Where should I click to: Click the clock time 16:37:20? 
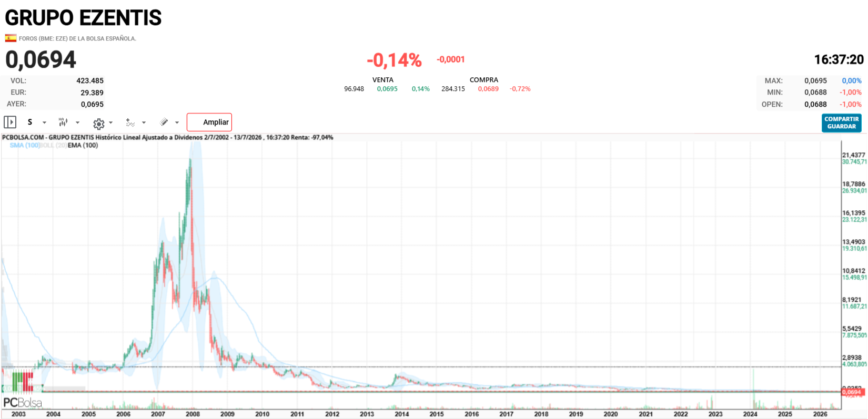point(839,59)
